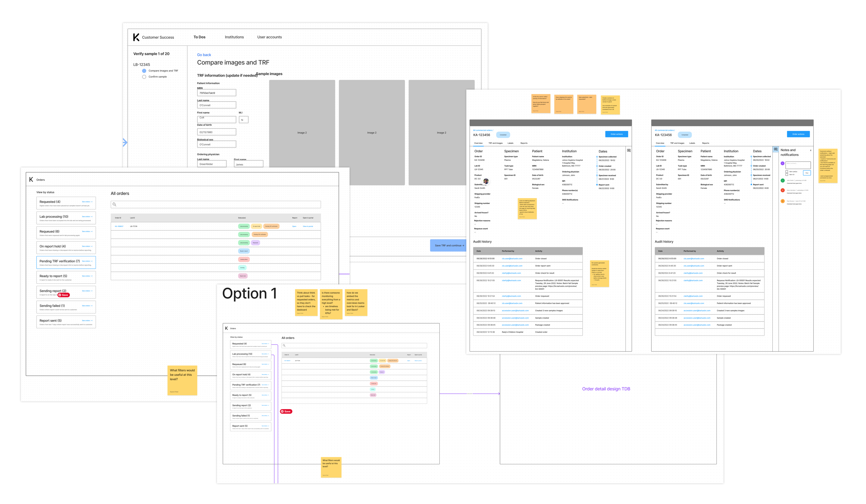Click View in portal in large All orders table

click(308, 226)
